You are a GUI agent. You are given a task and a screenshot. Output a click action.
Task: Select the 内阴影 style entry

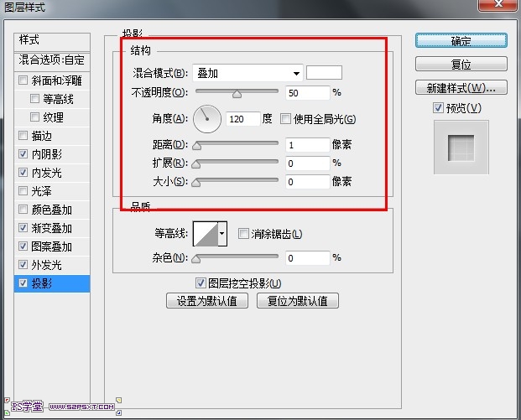click(x=46, y=154)
